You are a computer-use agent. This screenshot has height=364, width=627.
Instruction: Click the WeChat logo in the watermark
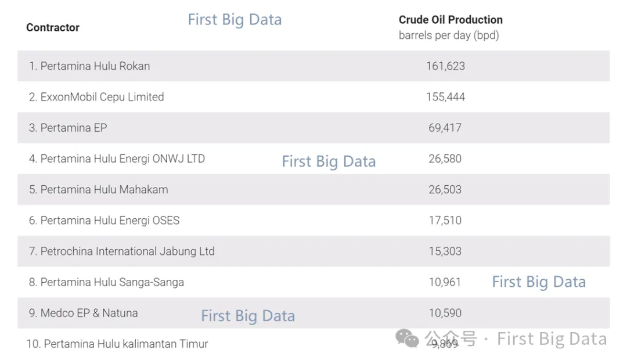pos(407,339)
